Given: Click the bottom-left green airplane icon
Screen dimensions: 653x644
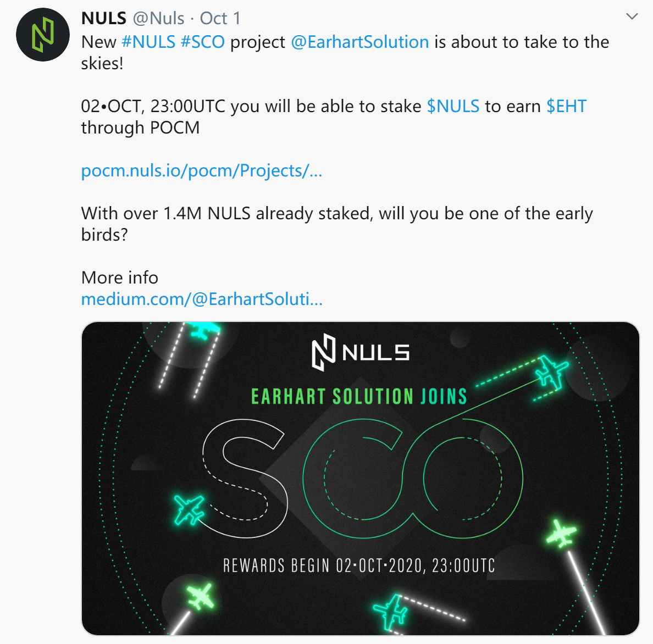Looking at the screenshot, I should pyautogui.click(x=200, y=597).
